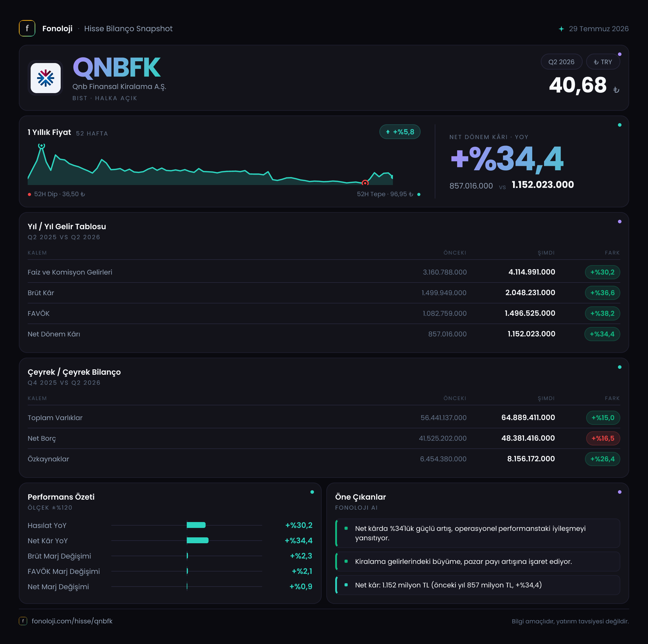
Task: Click the +%2,3 Brüt Marj Değişimi value
Action: click(x=301, y=556)
